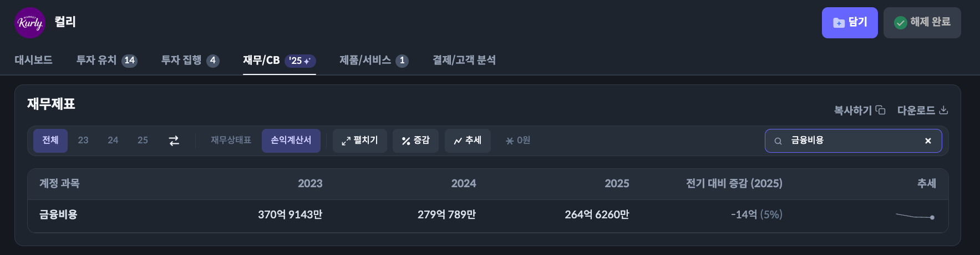The width and height of the screenshot is (980, 255).
Task: Select the 24 year filter
Action: pos(113,141)
